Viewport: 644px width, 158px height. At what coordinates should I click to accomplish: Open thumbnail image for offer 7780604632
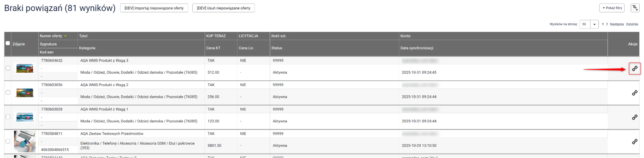pyautogui.click(x=25, y=68)
